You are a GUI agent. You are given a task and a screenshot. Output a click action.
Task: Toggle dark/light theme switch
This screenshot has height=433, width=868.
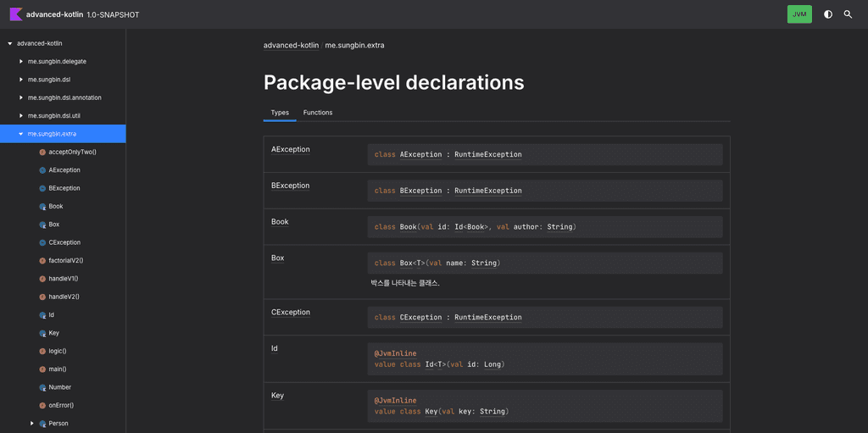[827, 14]
